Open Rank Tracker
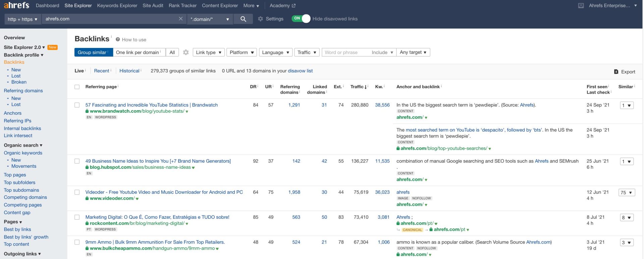This screenshot has width=644, height=259. pyautogui.click(x=182, y=6)
